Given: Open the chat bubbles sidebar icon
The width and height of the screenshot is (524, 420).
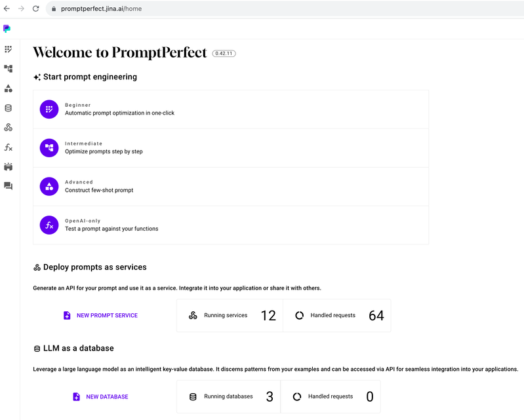Looking at the screenshot, I should tap(9, 186).
